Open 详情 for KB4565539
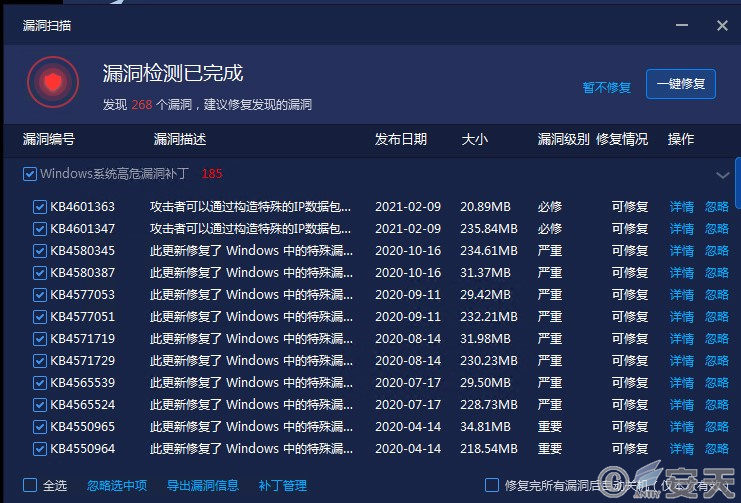The image size is (741, 503). 681,382
